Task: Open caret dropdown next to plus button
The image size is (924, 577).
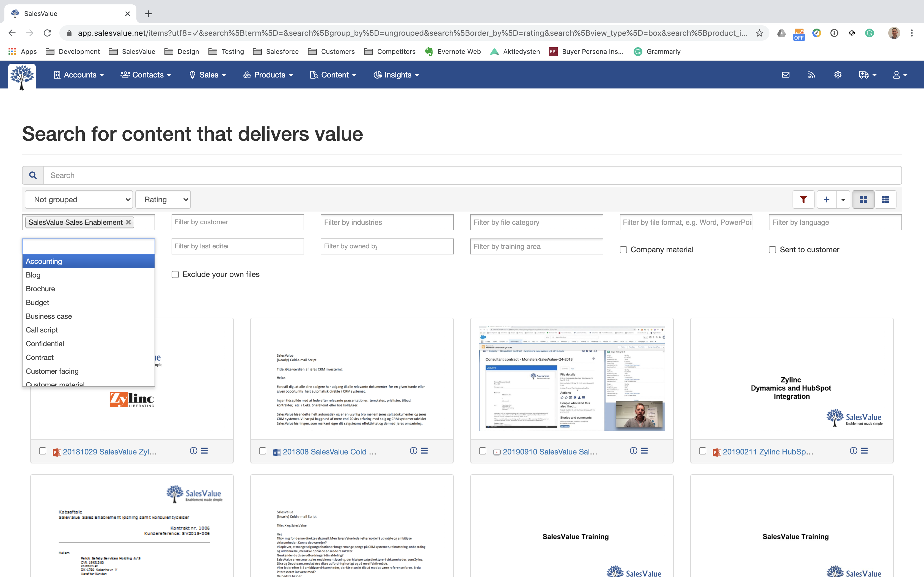Action: coord(843,199)
